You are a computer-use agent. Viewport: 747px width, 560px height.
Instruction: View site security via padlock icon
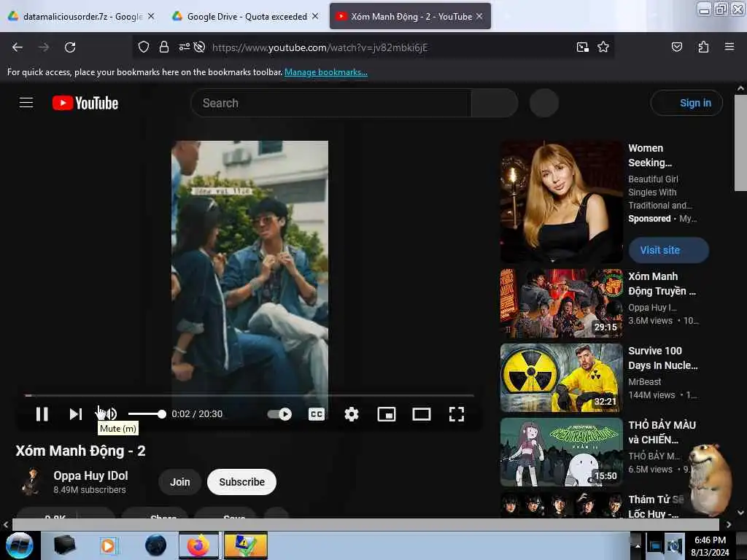click(x=164, y=47)
